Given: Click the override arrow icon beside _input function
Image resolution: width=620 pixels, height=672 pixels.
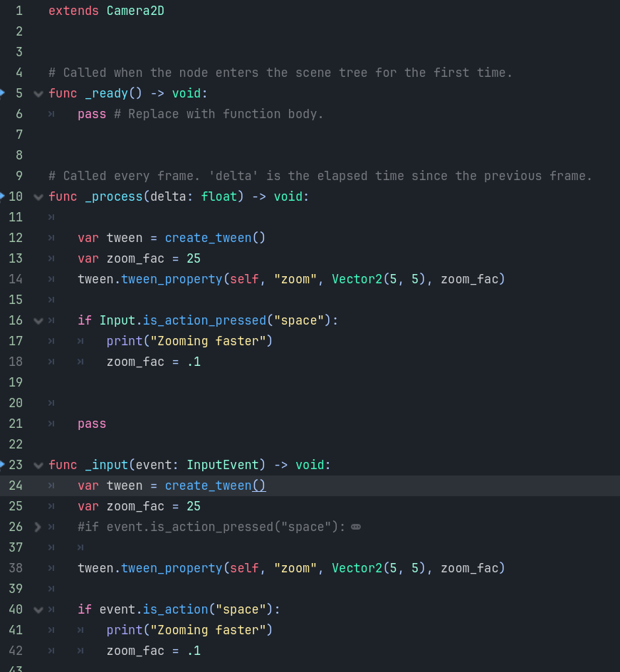Looking at the screenshot, I should tap(2, 465).
